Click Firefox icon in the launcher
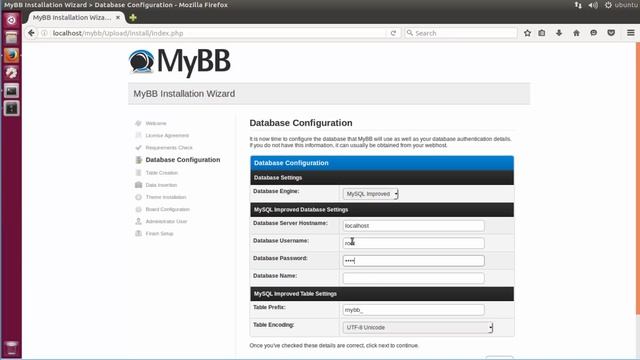640x360 pixels. (11, 55)
